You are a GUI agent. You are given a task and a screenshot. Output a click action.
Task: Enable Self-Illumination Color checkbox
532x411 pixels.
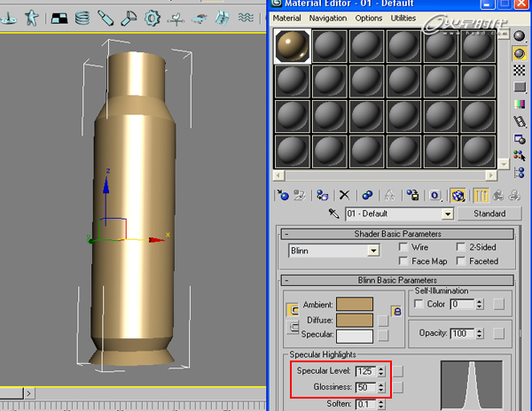[419, 304]
